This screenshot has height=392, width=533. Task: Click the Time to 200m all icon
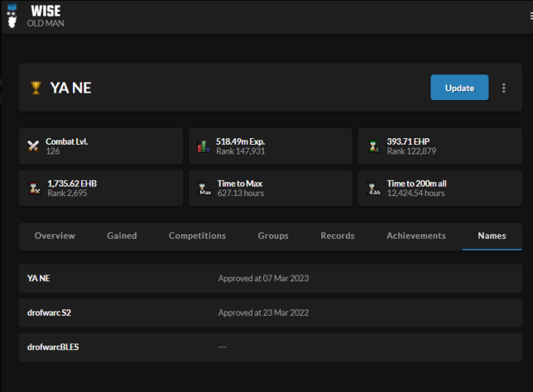point(373,189)
